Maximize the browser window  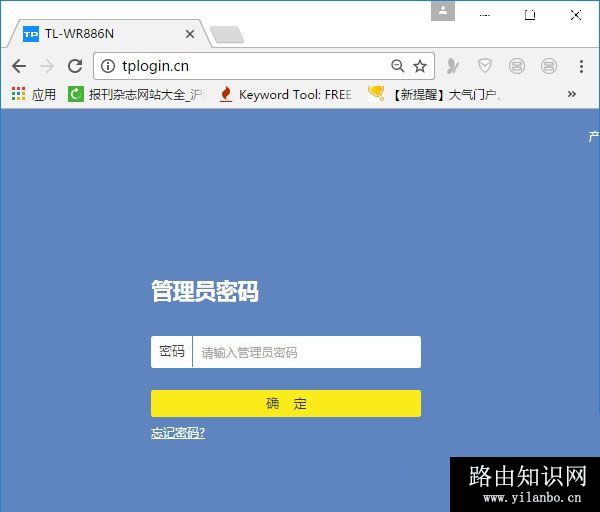[x=530, y=15]
